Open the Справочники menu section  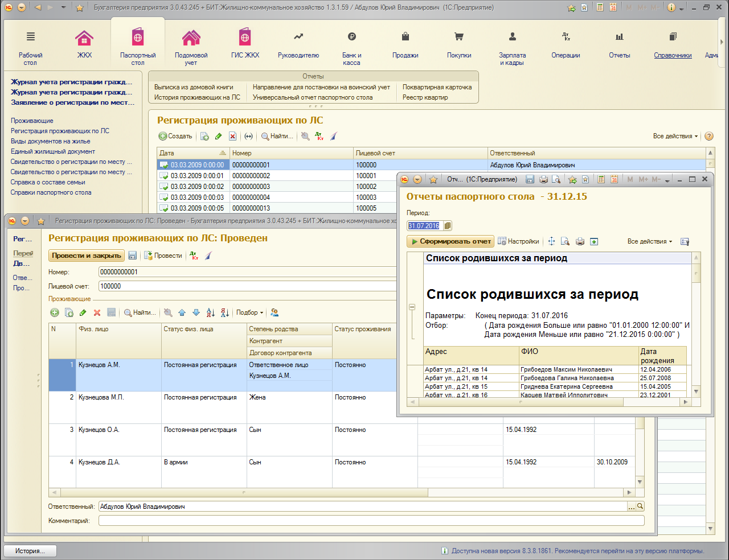[x=673, y=55]
